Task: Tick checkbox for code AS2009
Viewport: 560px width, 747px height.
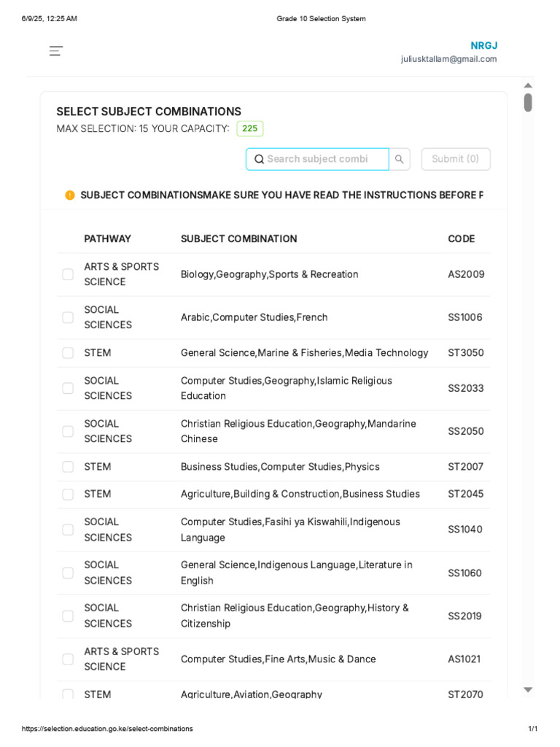Action: pyautogui.click(x=68, y=274)
